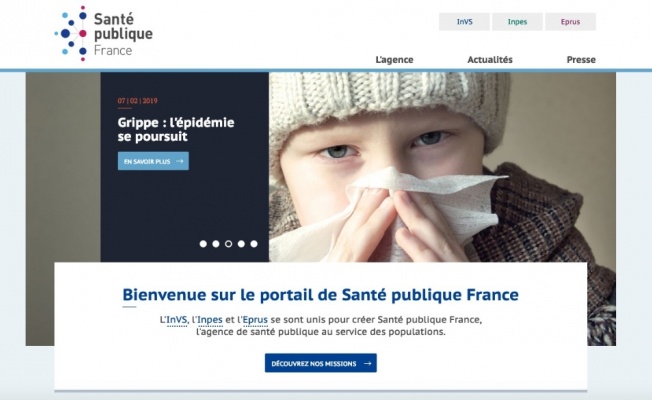Image resolution: width=652 pixels, height=400 pixels.
Task: Open the InVS site button
Action: pyautogui.click(x=464, y=22)
